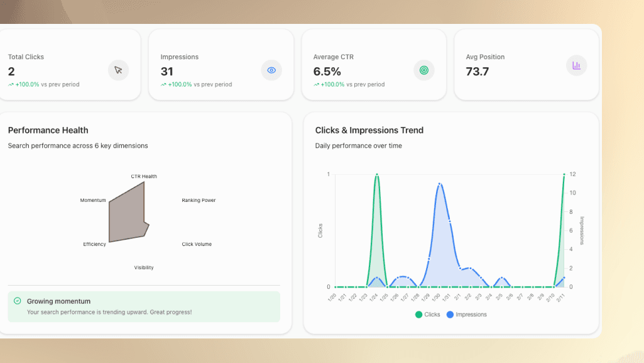Click the bar chart icon on Avg Position card
The width and height of the screenshot is (644, 363).
(x=577, y=65)
